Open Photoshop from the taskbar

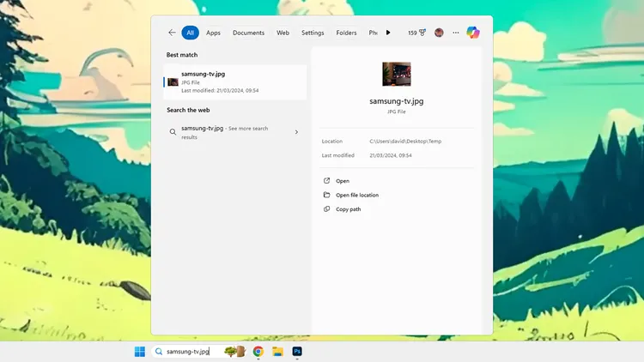(297, 352)
